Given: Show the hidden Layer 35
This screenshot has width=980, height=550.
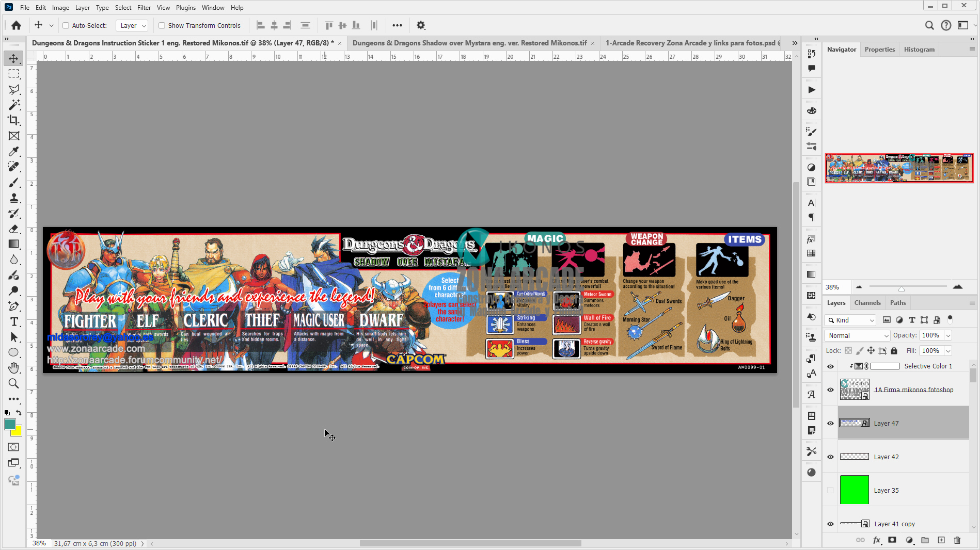Looking at the screenshot, I should click(x=830, y=490).
